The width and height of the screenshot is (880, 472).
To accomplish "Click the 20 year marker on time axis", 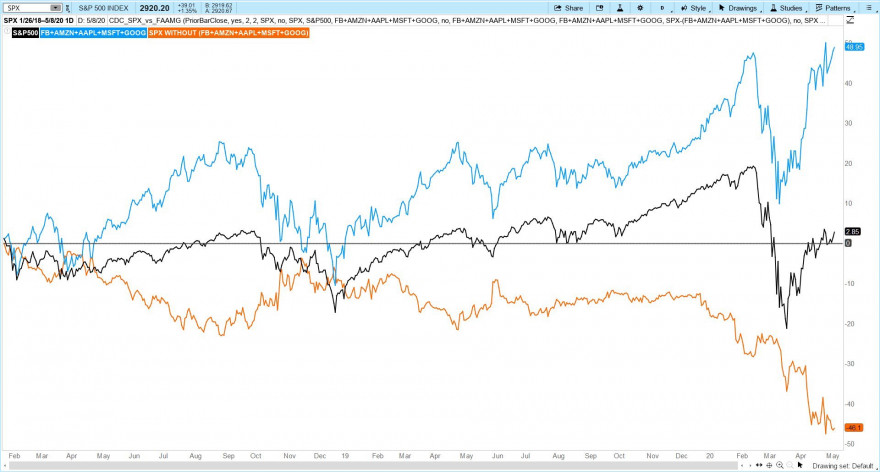I will [x=709, y=456].
